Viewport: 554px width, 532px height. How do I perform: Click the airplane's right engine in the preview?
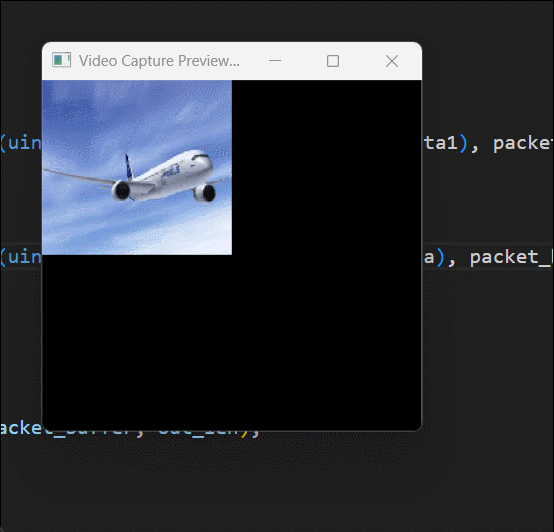click(x=205, y=193)
